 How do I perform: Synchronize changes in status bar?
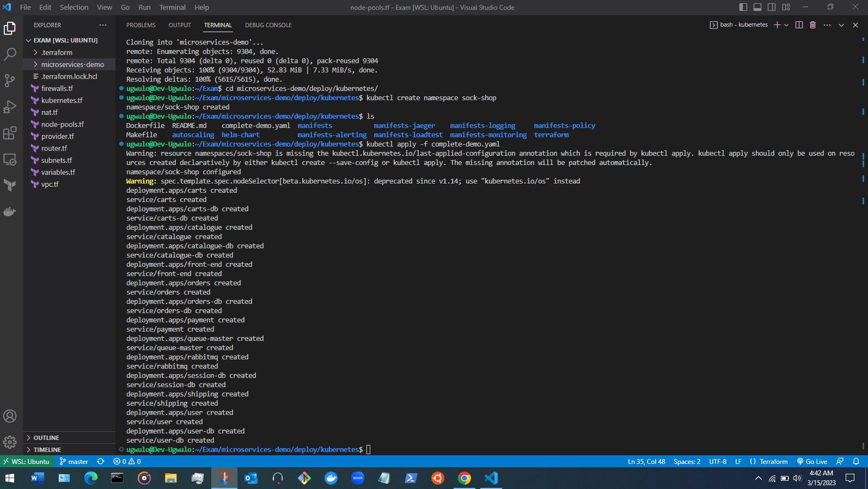pyautogui.click(x=101, y=461)
